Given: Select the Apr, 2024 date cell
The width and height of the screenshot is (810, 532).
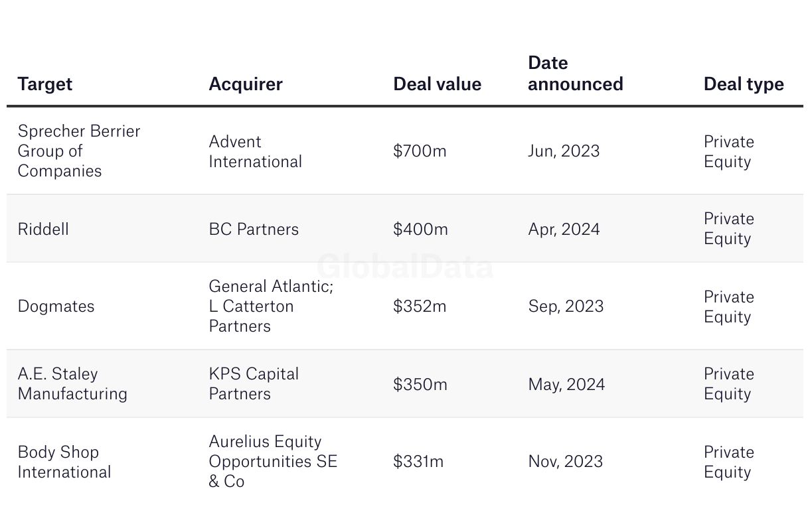Looking at the screenshot, I should [x=564, y=230].
